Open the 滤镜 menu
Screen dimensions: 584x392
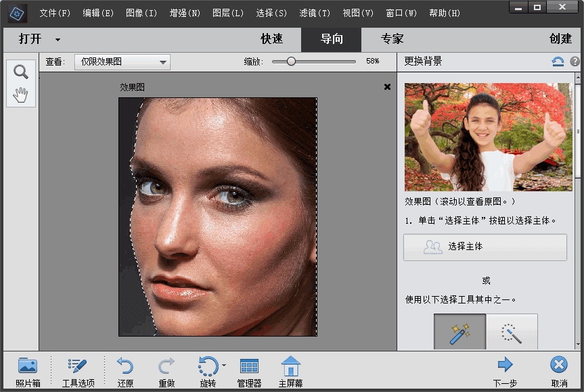(315, 13)
